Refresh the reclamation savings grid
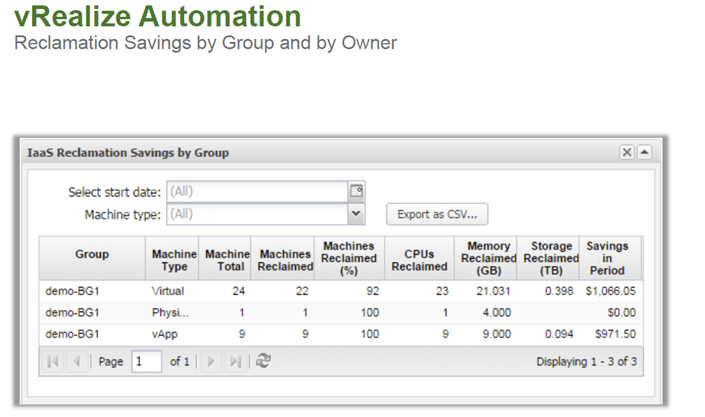Screen dimensions: 705x417 click(264, 361)
